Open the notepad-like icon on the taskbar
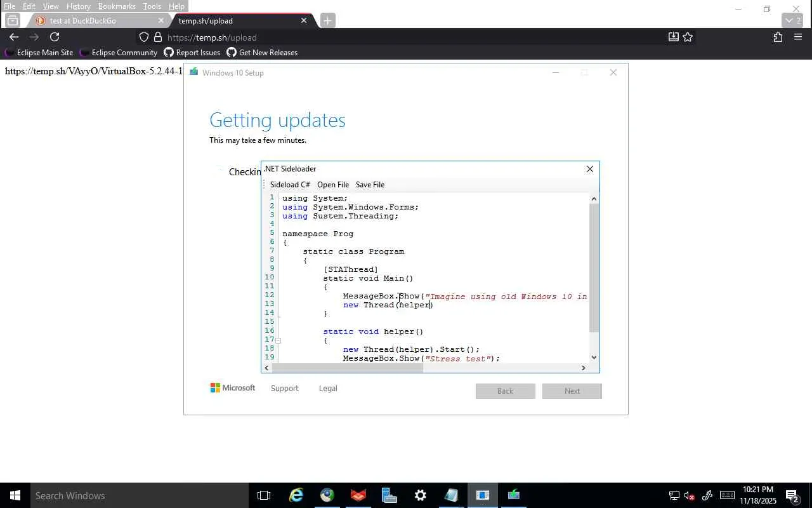The width and height of the screenshot is (812, 508). point(452,495)
